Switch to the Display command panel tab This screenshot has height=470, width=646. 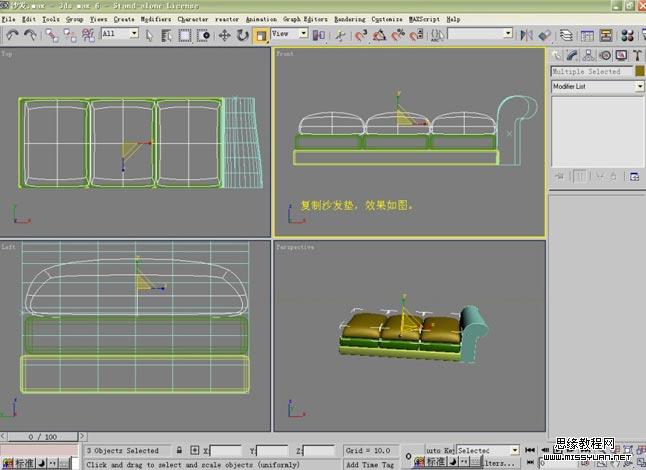(x=621, y=55)
